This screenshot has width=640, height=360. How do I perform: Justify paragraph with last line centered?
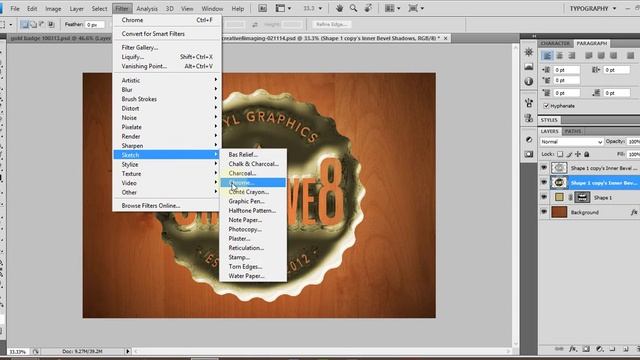[601, 56]
